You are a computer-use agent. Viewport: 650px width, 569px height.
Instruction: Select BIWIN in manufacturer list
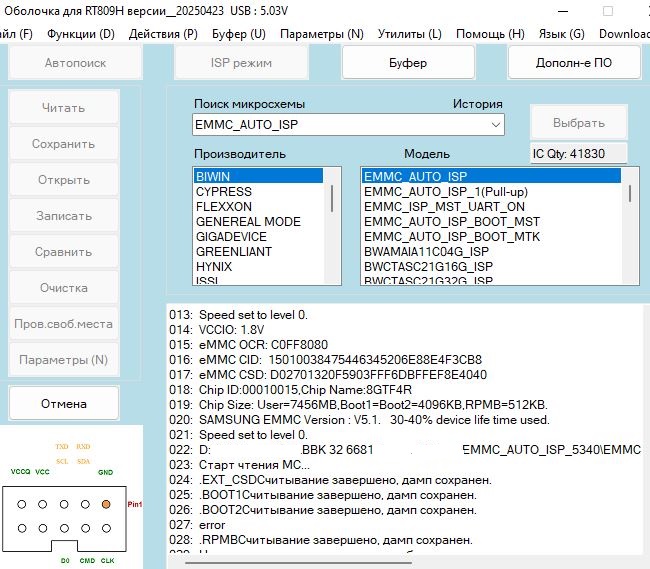[x=258, y=176]
